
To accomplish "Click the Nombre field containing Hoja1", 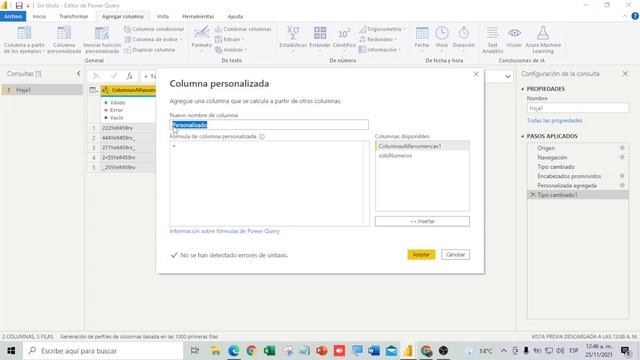I will (x=578, y=108).
